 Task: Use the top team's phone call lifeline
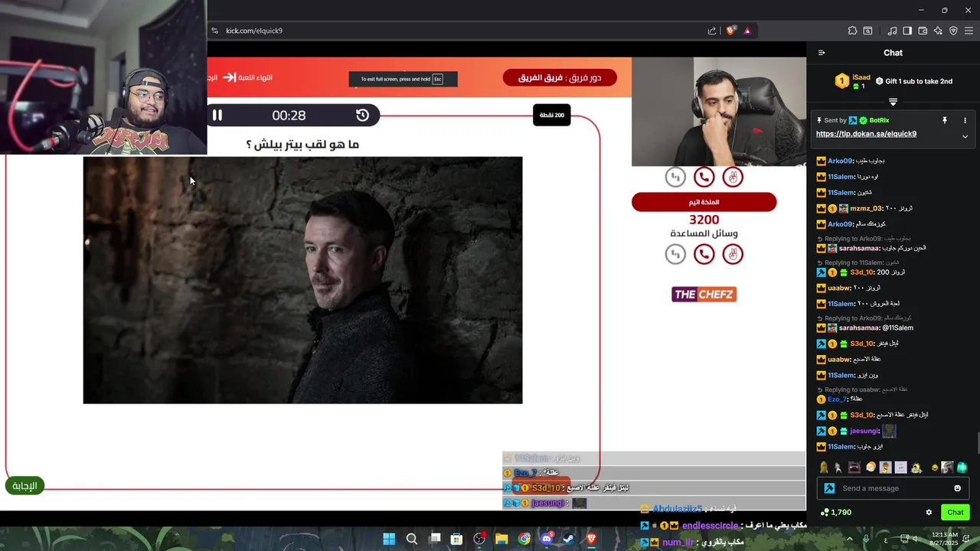pyautogui.click(x=704, y=178)
